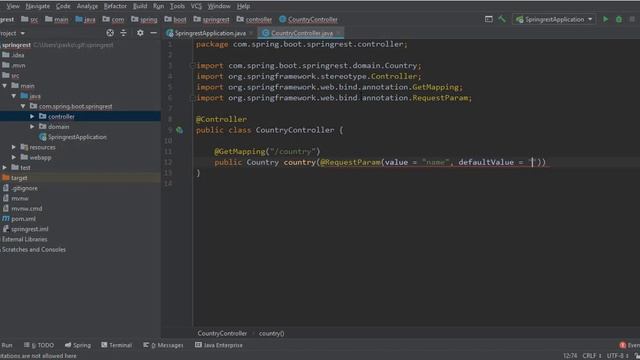Close the SpringrestApplication.java tab
Viewport: 640px width, 360px height.
click(251, 33)
